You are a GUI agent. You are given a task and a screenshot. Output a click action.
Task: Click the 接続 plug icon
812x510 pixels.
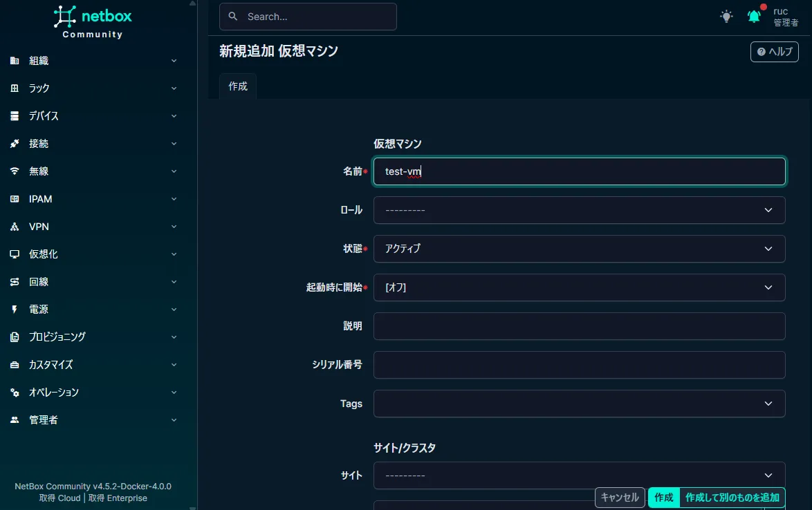pos(15,144)
